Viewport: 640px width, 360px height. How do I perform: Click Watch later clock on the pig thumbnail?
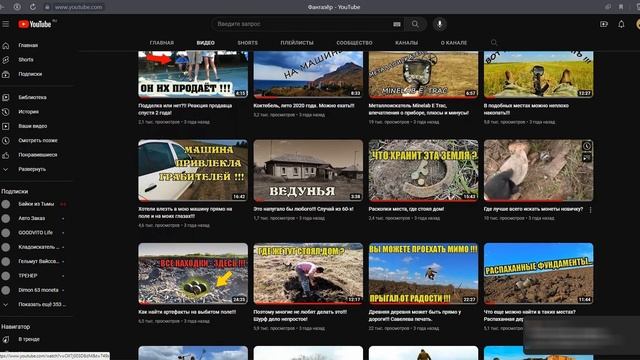click(587, 146)
